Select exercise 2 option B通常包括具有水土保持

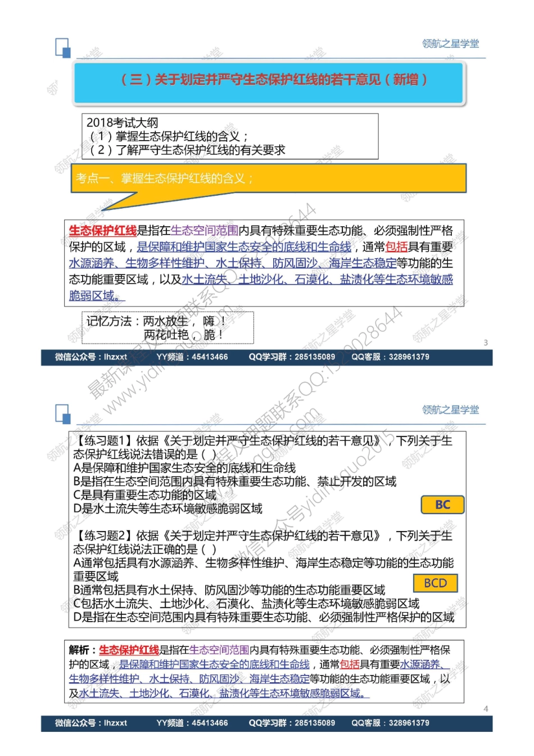coord(229,590)
